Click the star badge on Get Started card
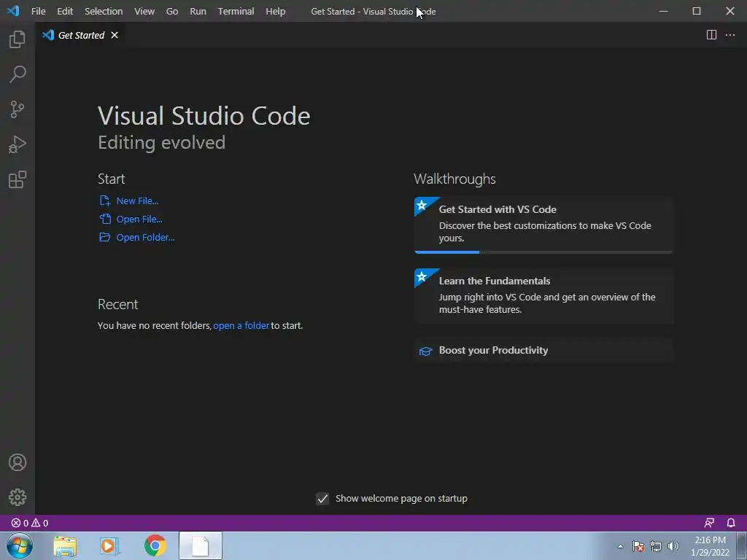Screen dimensions: 747x560 tap(422, 205)
